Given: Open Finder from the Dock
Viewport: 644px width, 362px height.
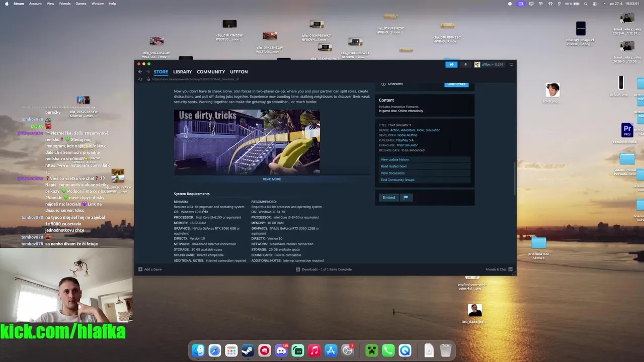Looking at the screenshot, I should click(198, 350).
